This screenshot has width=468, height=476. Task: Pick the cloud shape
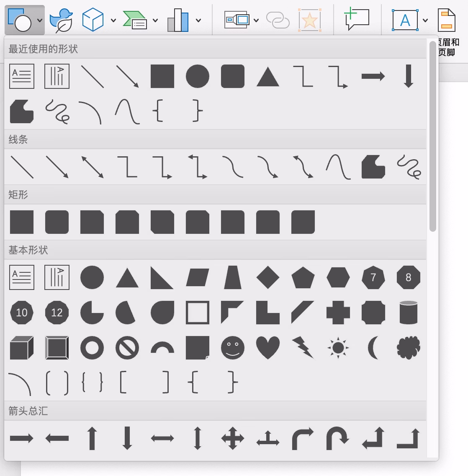point(408,348)
